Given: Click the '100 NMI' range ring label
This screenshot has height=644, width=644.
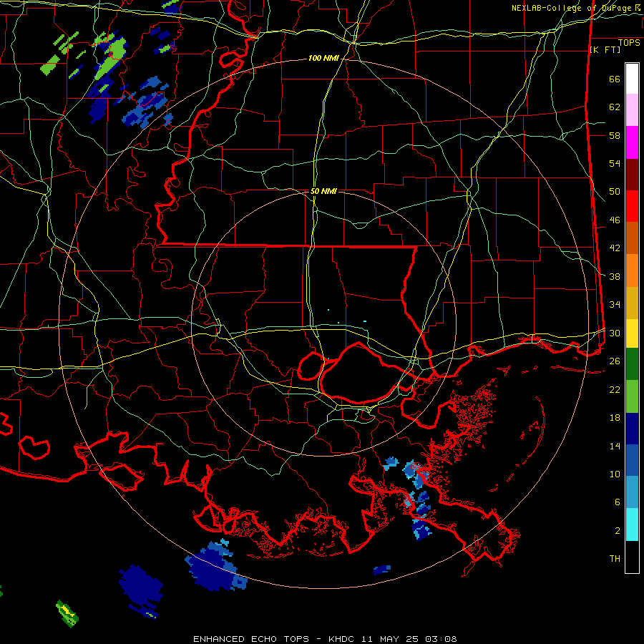Looking at the screenshot, I should (323, 59).
